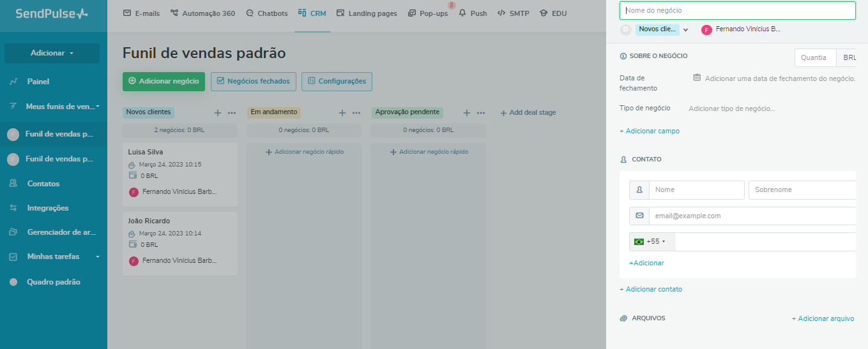Open the Novos clientes stage dropdown

[x=662, y=29]
